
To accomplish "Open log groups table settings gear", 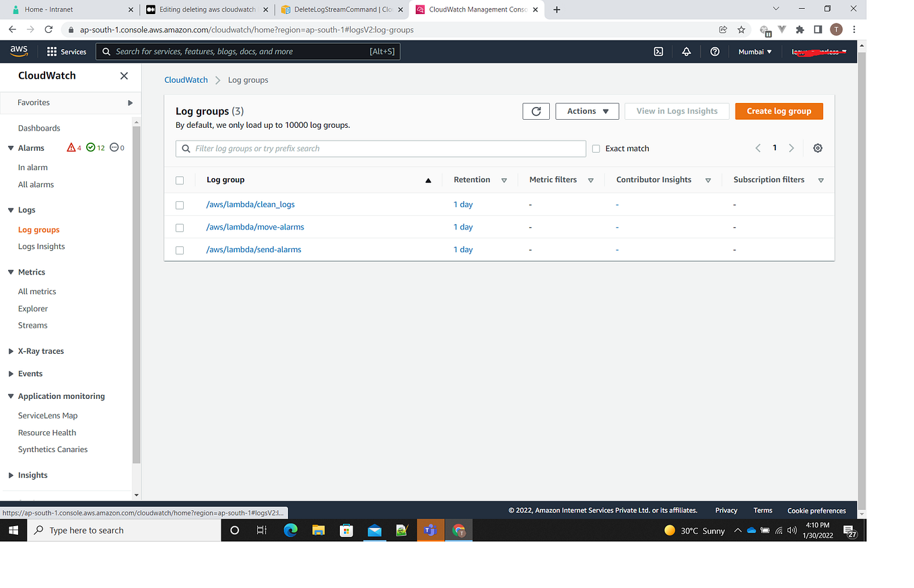I will 817,148.
